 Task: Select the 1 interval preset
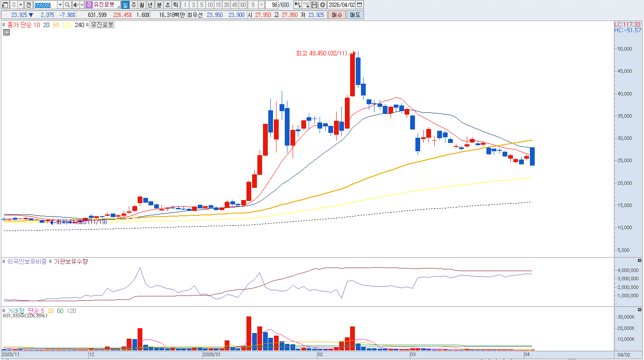click(185, 5)
